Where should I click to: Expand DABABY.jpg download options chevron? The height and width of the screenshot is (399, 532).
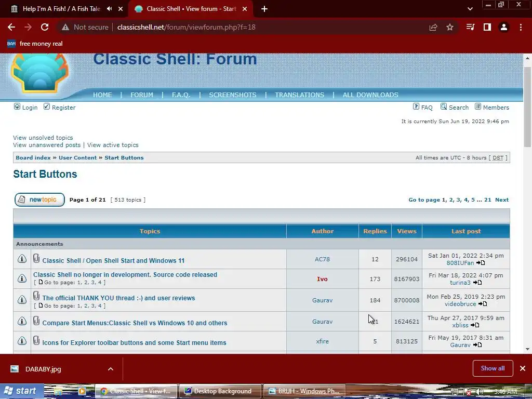click(111, 369)
